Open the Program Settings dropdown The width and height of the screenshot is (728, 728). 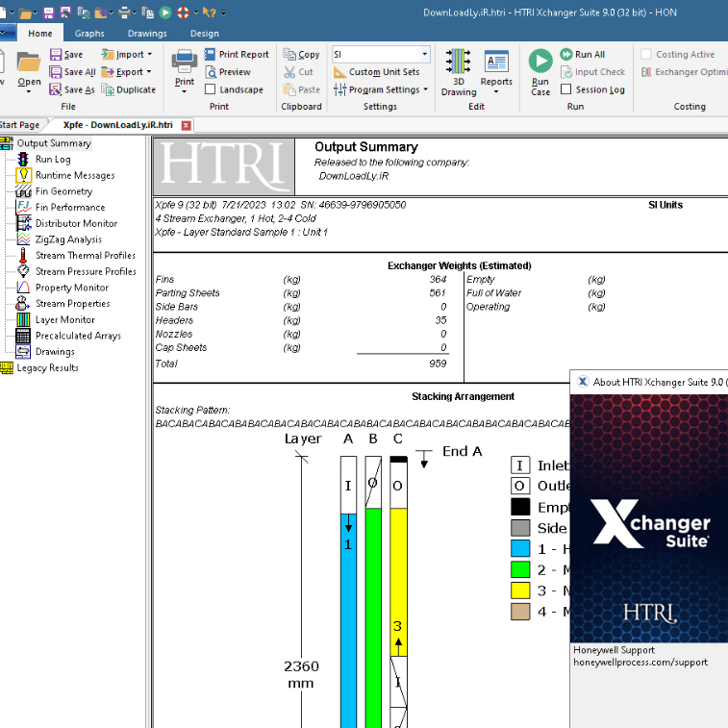[381, 89]
